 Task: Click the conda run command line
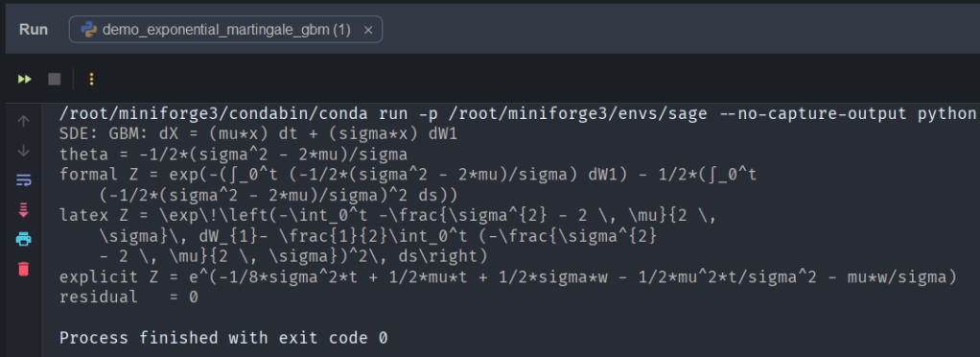(518, 114)
